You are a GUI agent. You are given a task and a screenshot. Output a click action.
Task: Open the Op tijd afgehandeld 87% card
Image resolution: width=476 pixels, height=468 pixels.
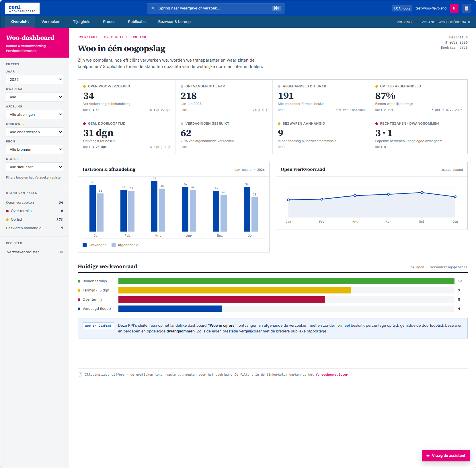click(x=419, y=98)
